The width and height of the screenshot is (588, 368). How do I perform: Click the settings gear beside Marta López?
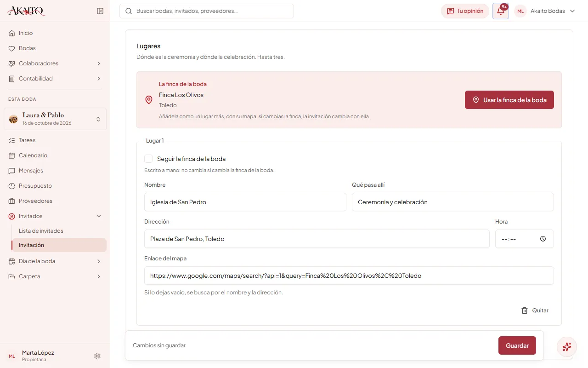(x=97, y=356)
